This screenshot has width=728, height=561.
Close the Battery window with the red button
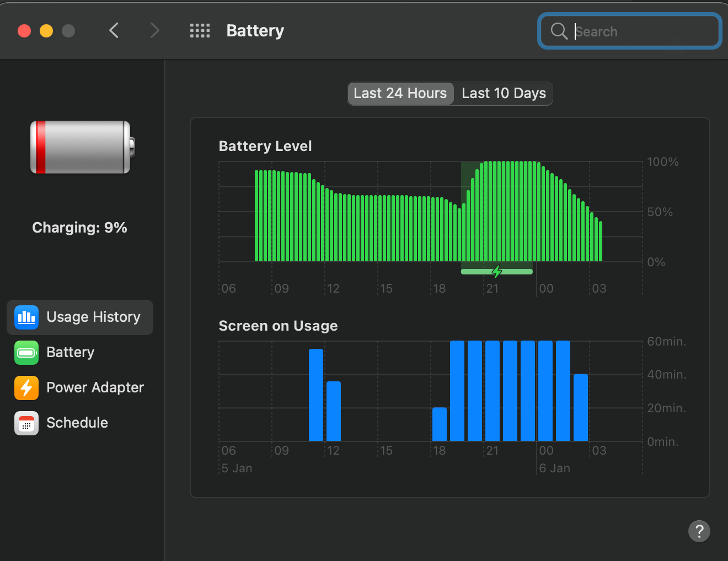(24, 31)
